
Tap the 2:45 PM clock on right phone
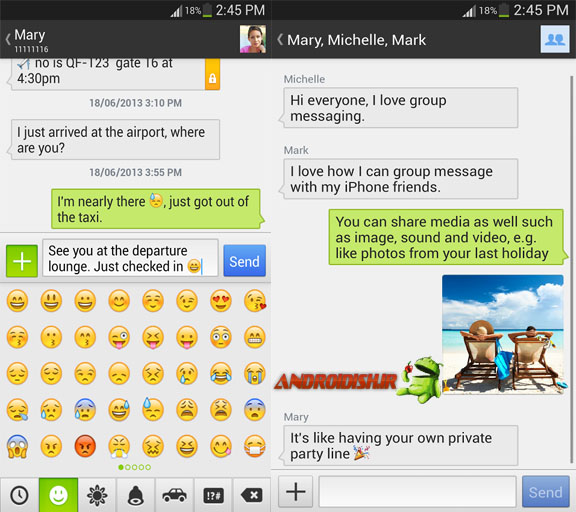click(x=541, y=10)
